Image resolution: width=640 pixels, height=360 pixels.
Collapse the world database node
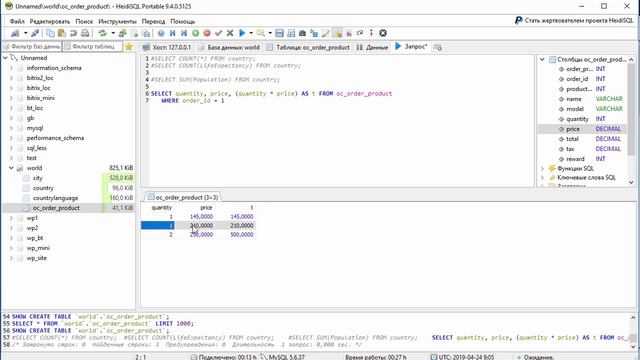(x=11, y=168)
